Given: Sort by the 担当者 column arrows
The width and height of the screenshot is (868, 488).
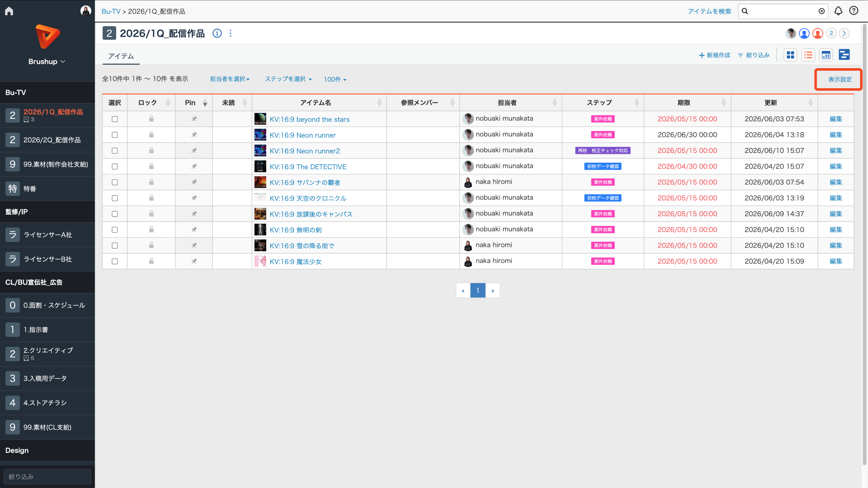Looking at the screenshot, I should click(555, 103).
